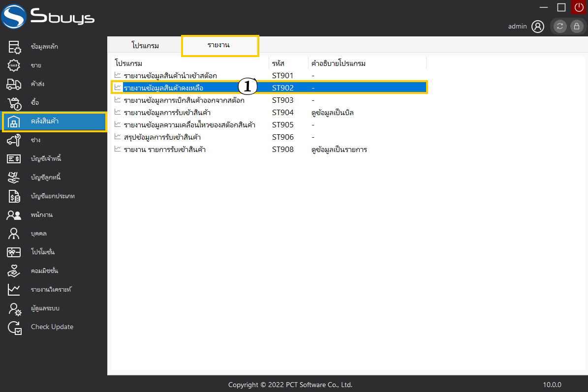Viewport: 588px width, 392px height.
Task: Open the ขาย sales sidebar icon
Action: pyautogui.click(x=14, y=65)
